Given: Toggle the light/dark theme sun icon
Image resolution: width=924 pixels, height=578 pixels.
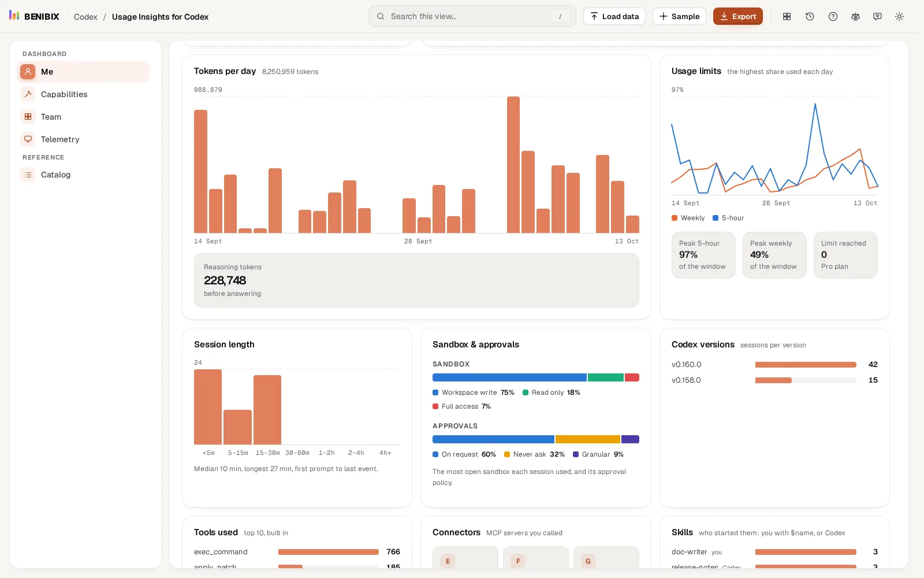Looking at the screenshot, I should (x=899, y=17).
